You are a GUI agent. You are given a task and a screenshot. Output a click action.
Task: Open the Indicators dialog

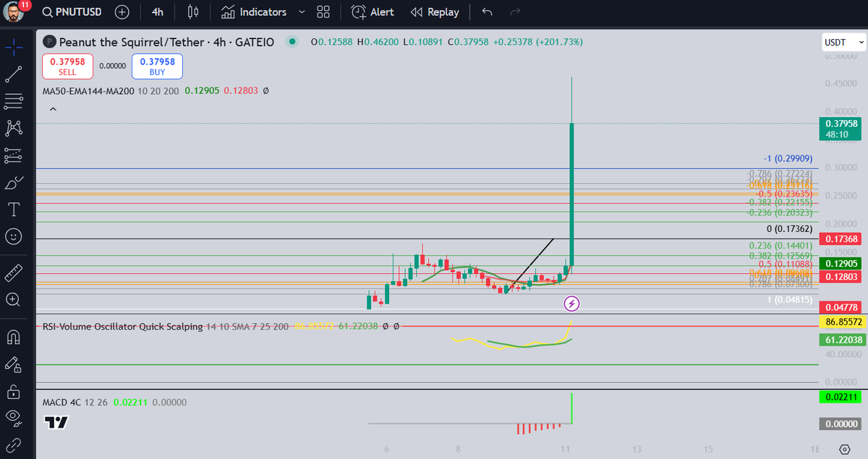[254, 12]
